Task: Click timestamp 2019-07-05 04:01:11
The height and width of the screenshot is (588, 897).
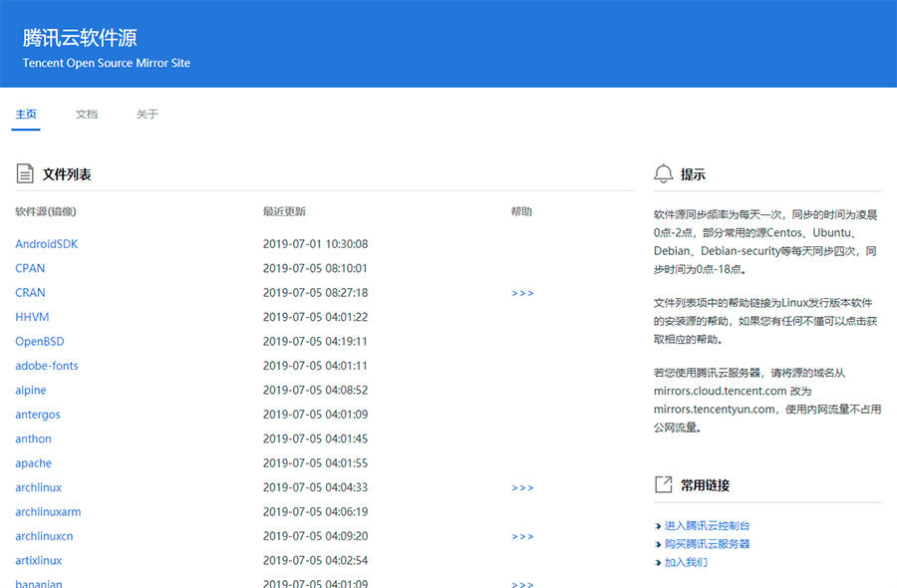Action: coord(315,366)
